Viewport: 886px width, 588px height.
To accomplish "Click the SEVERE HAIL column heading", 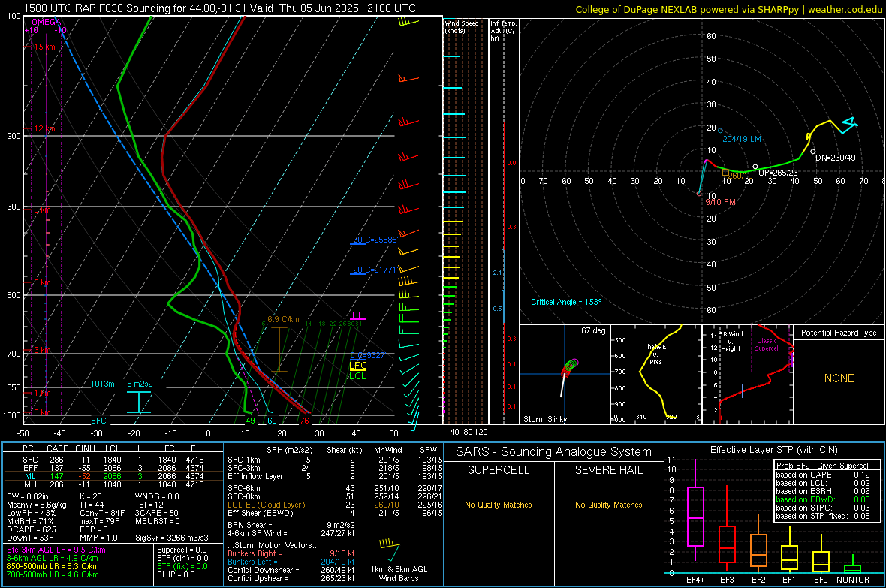I will click(608, 470).
